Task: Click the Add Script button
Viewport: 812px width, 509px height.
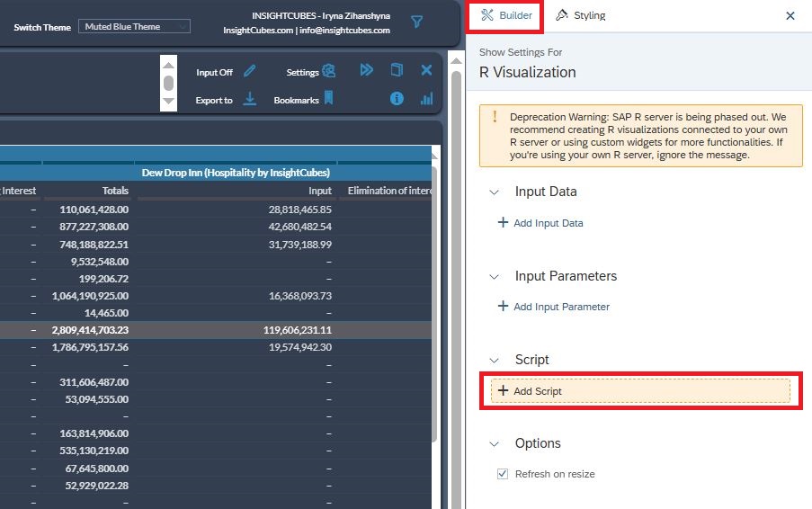Action: coord(640,391)
